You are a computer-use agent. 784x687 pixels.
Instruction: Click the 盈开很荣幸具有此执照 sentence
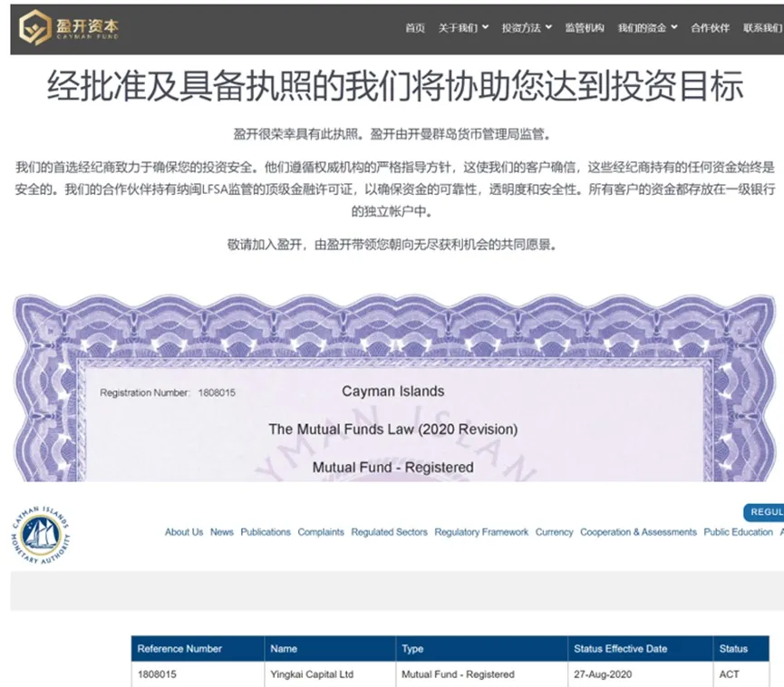click(x=392, y=134)
